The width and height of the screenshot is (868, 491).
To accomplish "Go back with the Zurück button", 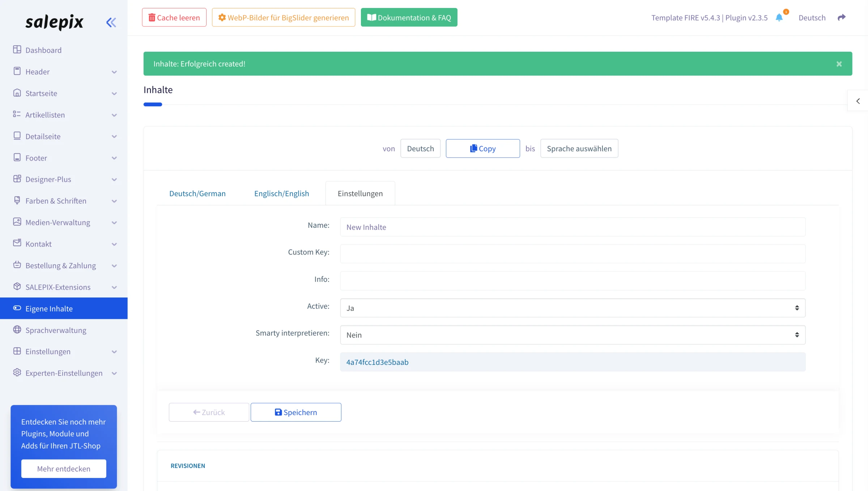I will click(209, 412).
